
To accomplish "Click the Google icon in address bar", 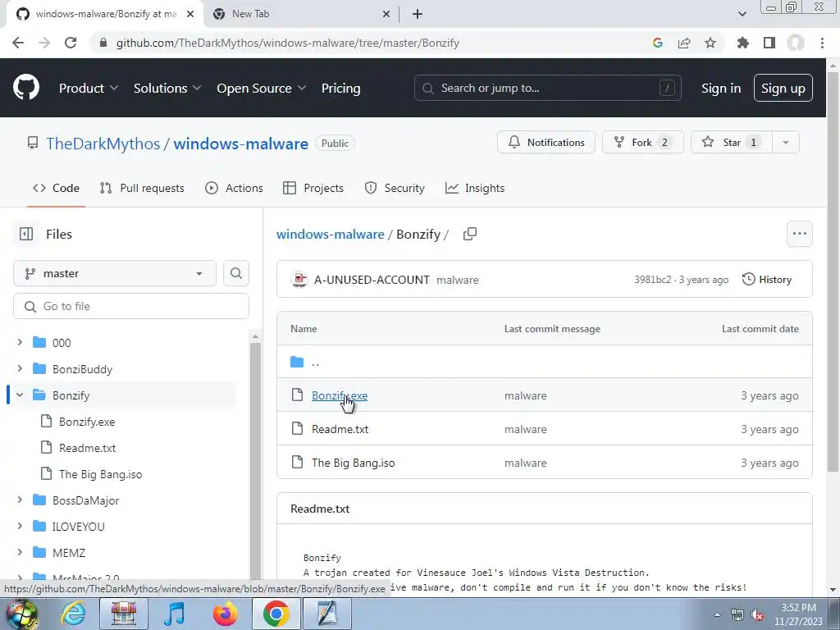I will tap(658, 43).
